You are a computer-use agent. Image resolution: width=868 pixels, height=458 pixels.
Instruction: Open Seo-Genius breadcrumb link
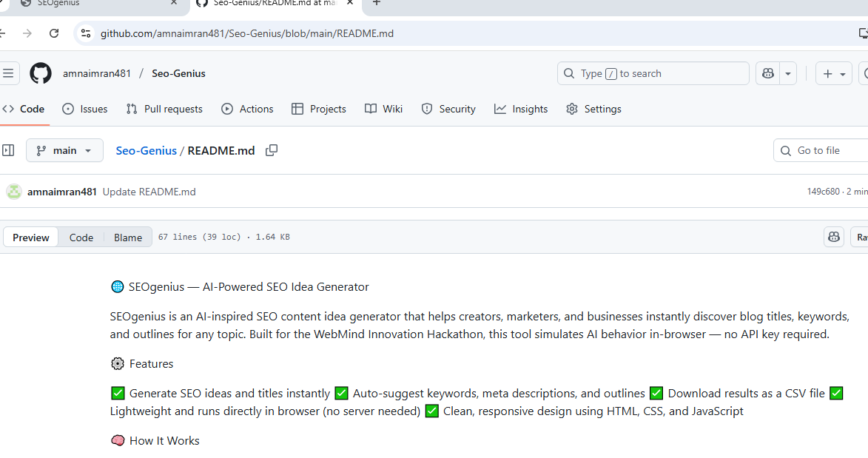pyautogui.click(x=146, y=150)
